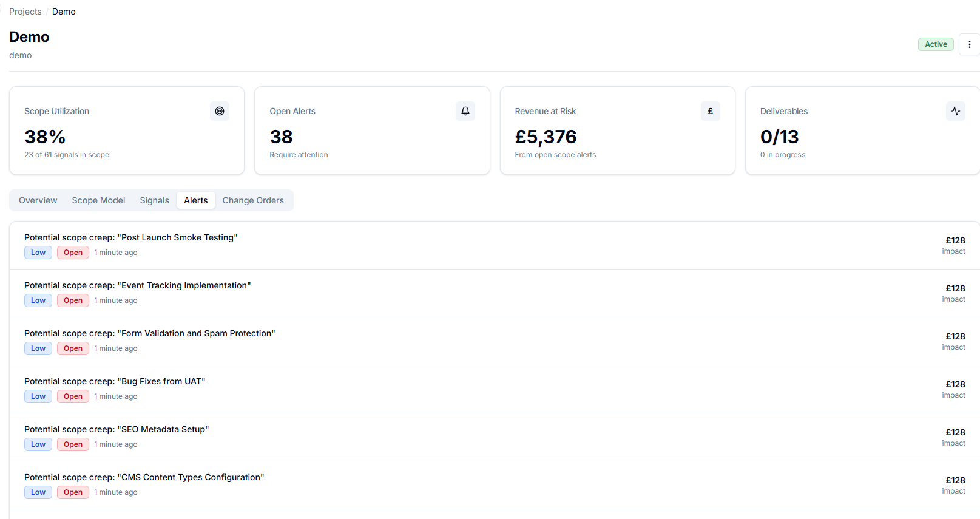This screenshot has width=980, height=519.
Task: Click the green Active status badge
Action: point(936,44)
